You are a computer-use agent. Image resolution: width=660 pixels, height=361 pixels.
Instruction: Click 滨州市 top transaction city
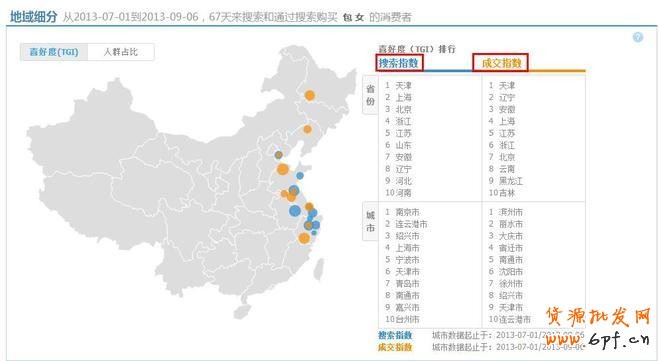(511, 212)
